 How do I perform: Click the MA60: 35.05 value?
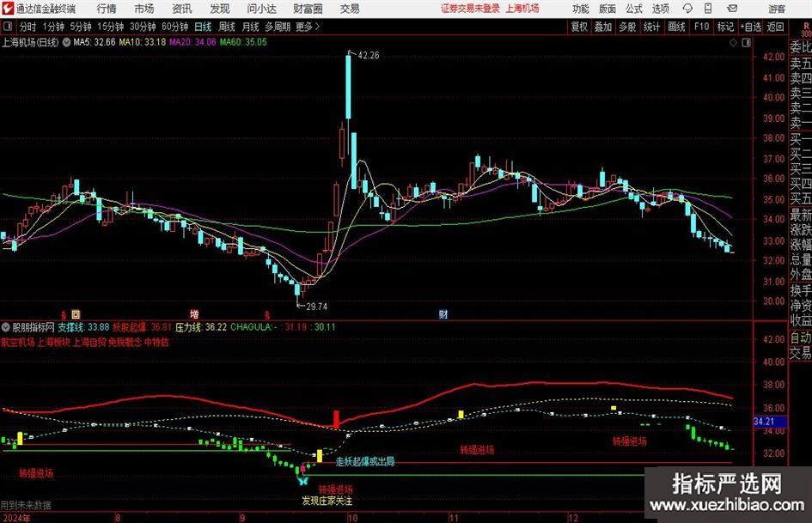[243, 42]
